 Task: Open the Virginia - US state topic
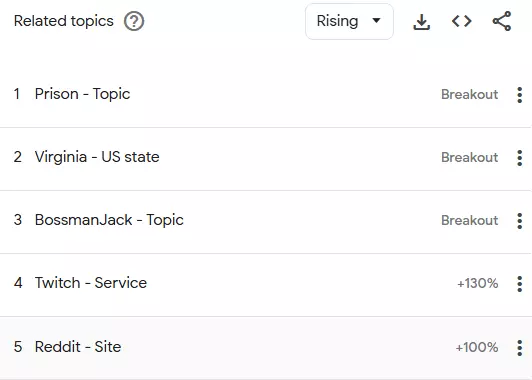[x=97, y=157]
